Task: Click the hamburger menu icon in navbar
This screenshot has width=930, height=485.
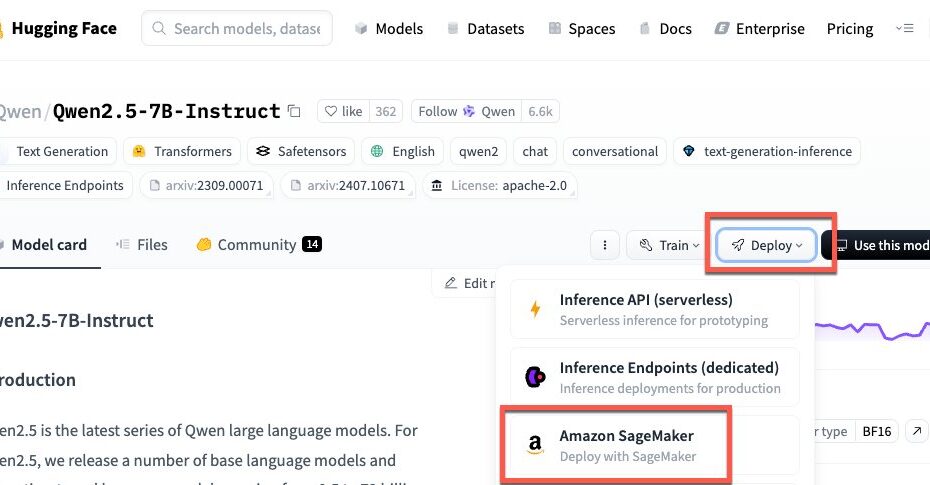Action: click(x=904, y=28)
